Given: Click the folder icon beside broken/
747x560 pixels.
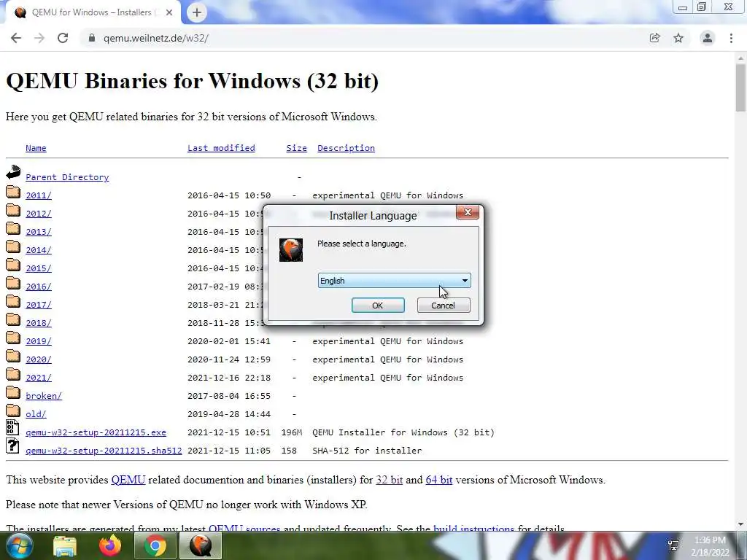Looking at the screenshot, I should (x=13, y=392).
